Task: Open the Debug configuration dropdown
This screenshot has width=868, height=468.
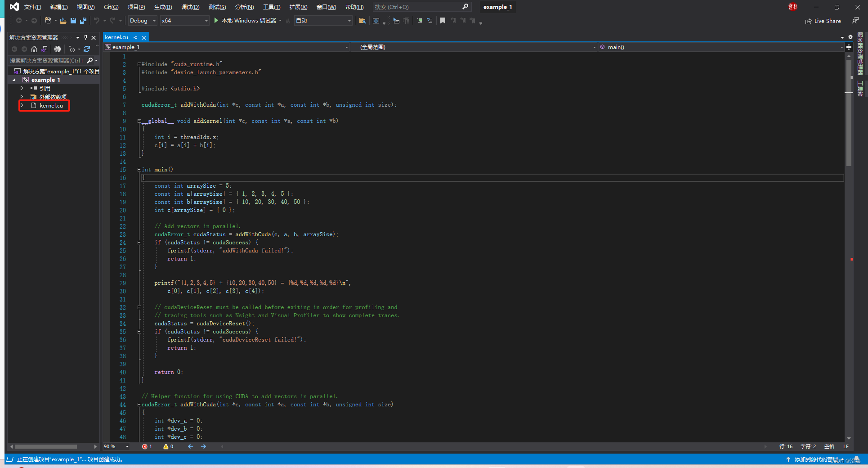Action: [x=142, y=21]
